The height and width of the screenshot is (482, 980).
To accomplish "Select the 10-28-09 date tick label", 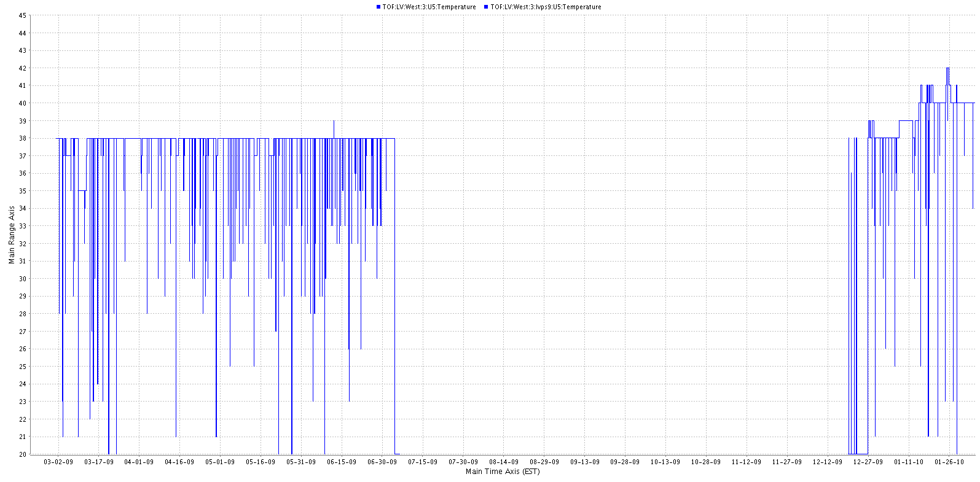I will click(706, 462).
